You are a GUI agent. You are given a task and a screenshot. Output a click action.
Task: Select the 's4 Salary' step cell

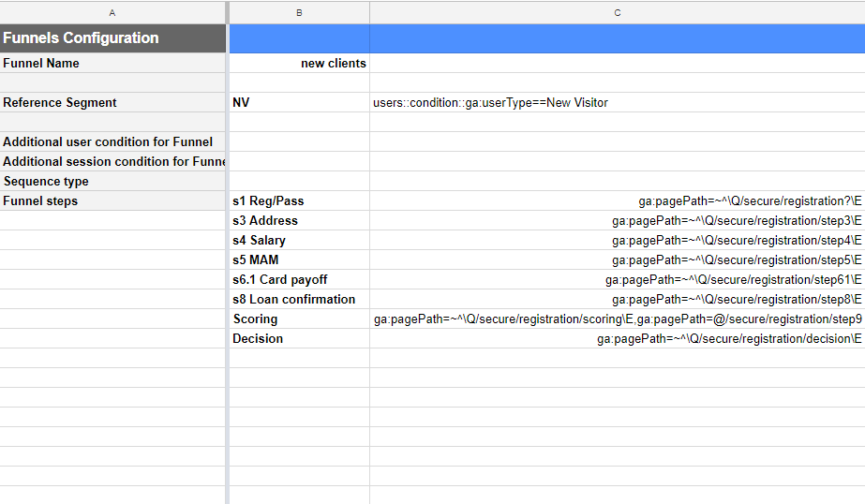(299, 241)
